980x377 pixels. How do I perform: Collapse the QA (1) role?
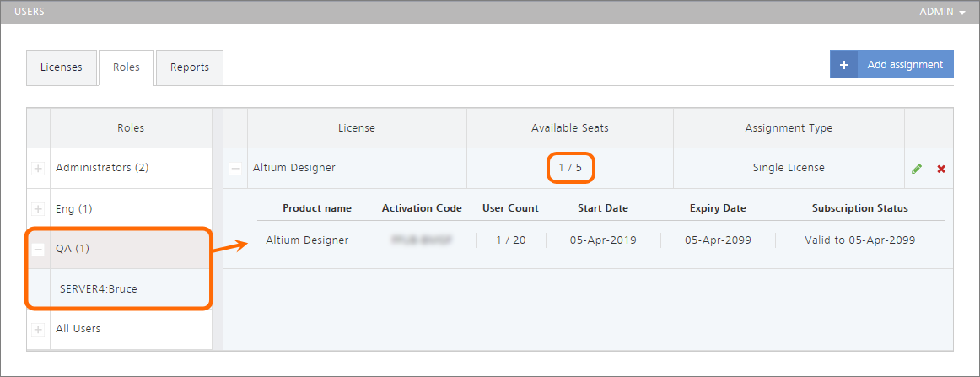[38, 249]
